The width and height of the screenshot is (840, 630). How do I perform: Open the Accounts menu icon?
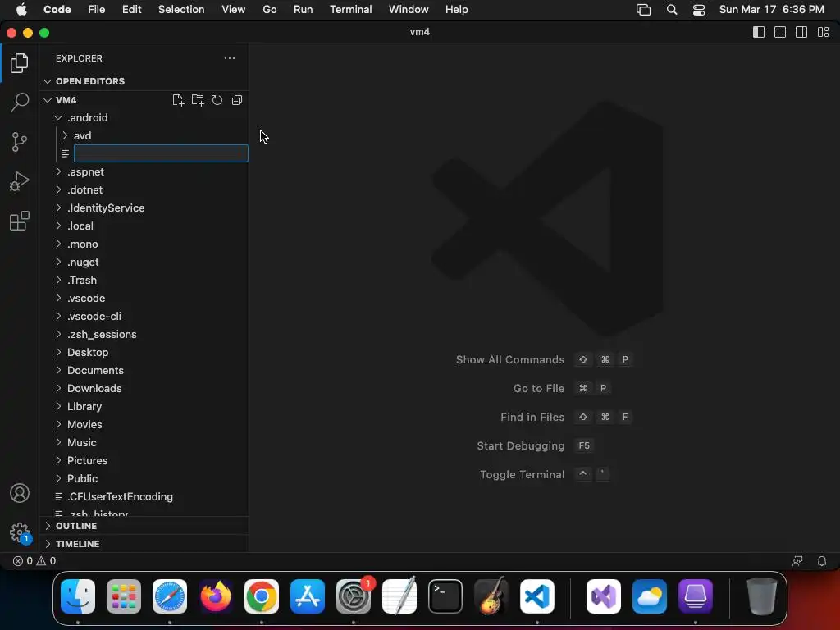20,493
